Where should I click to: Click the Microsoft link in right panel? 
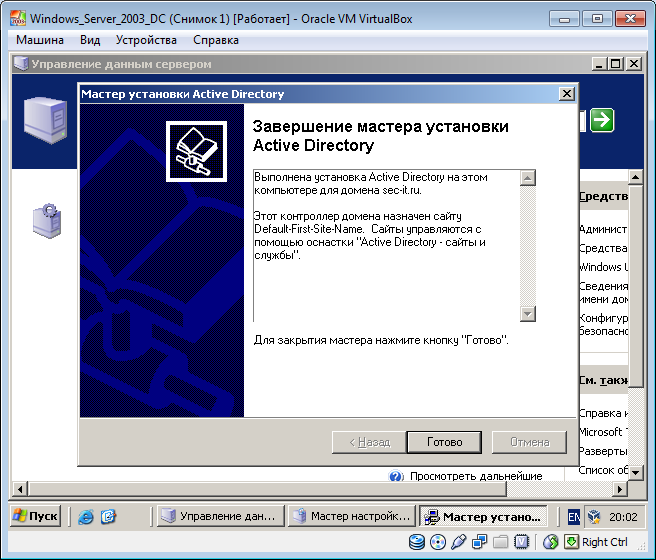(x=603, y=432)
